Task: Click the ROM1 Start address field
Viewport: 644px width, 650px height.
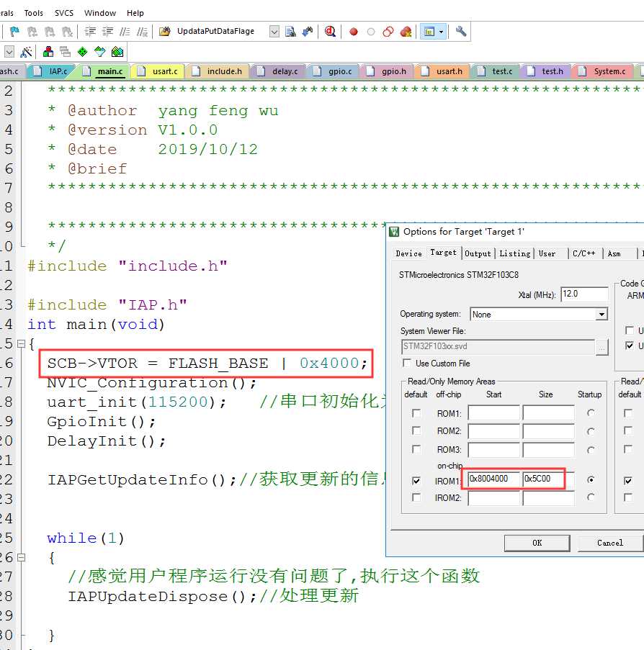Action: point(493,413)
